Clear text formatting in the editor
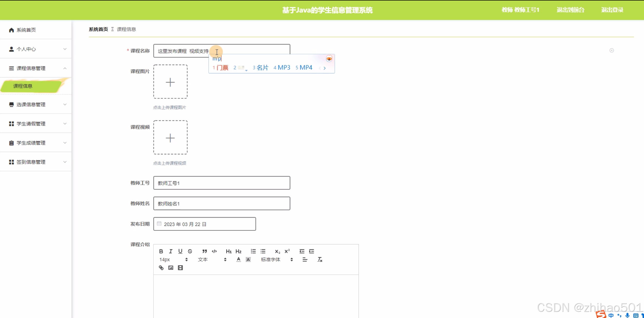Image resolution: width=644 pixels, height=318 pixels. pyautogui.click(x=320, y=260)
